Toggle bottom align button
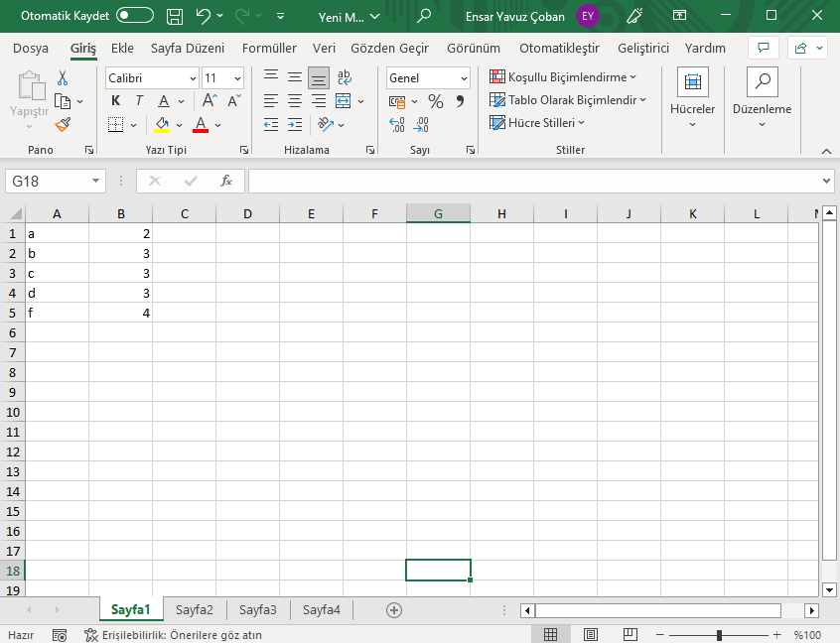This screenshot has width=840, height=643. pyautogui.click(x=319, y=78)
